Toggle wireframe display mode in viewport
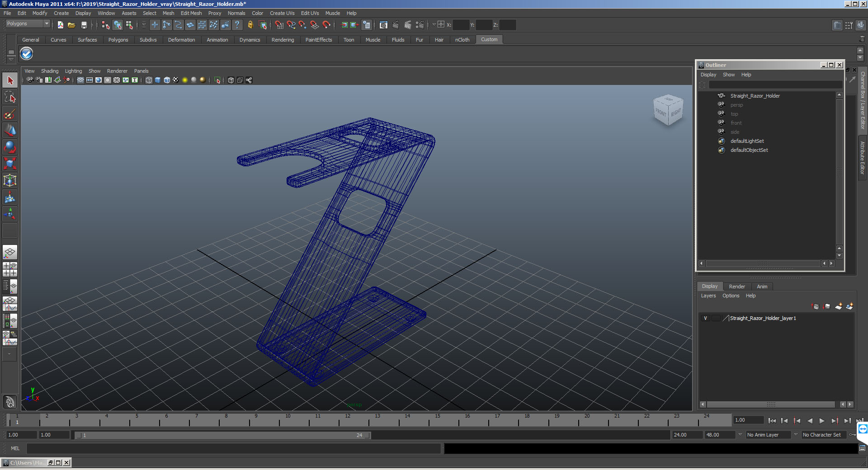Viewport: 868px width, 470px height. click(x=149, y=80)
